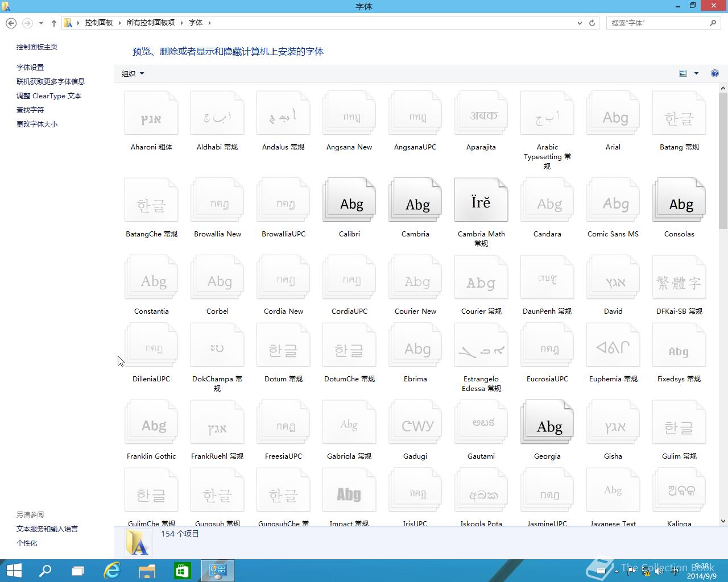
Task: Select the Aharoni 粗体 font icon
Action: [x=151, y=114]
